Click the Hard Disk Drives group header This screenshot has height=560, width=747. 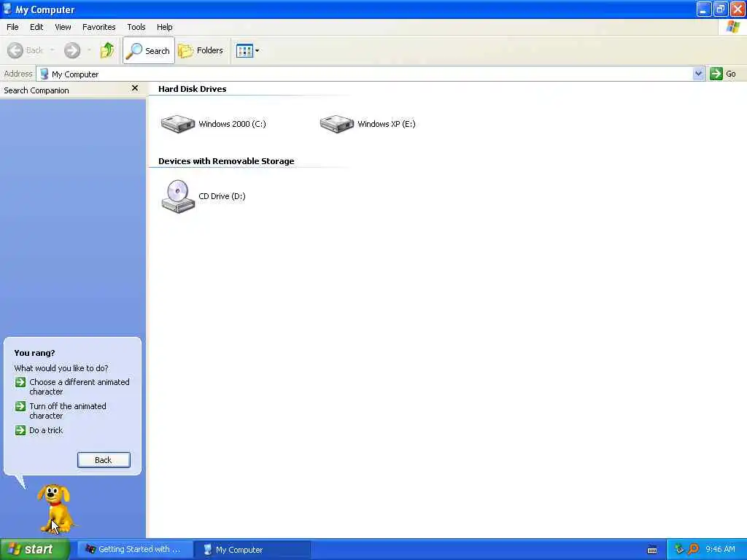click(192, 89)
